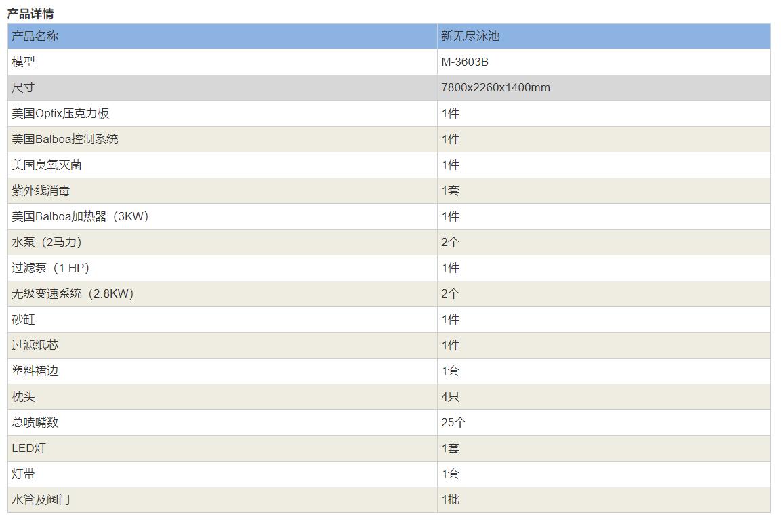Click the 美国Balboa控制系统 cell
Image resolution: width=784 pixels, height=532 pixels.
(x=65, y=140)
